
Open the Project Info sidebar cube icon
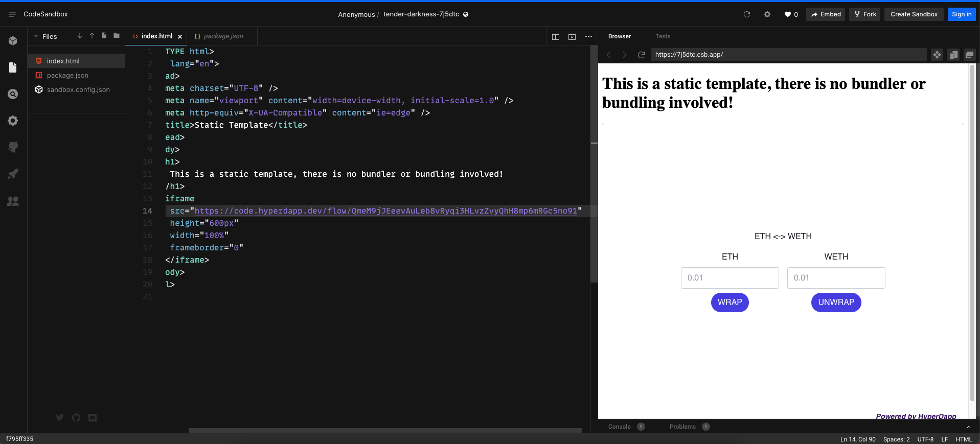click(13, 41)
